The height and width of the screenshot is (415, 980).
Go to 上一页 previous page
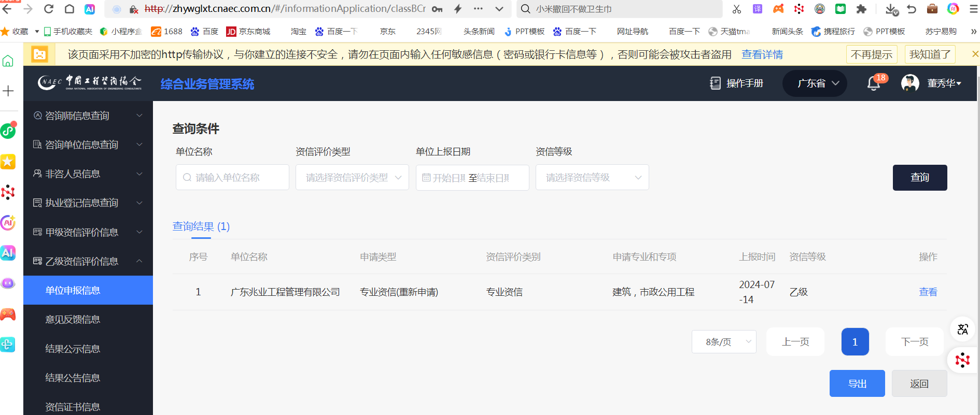[795, 342]
